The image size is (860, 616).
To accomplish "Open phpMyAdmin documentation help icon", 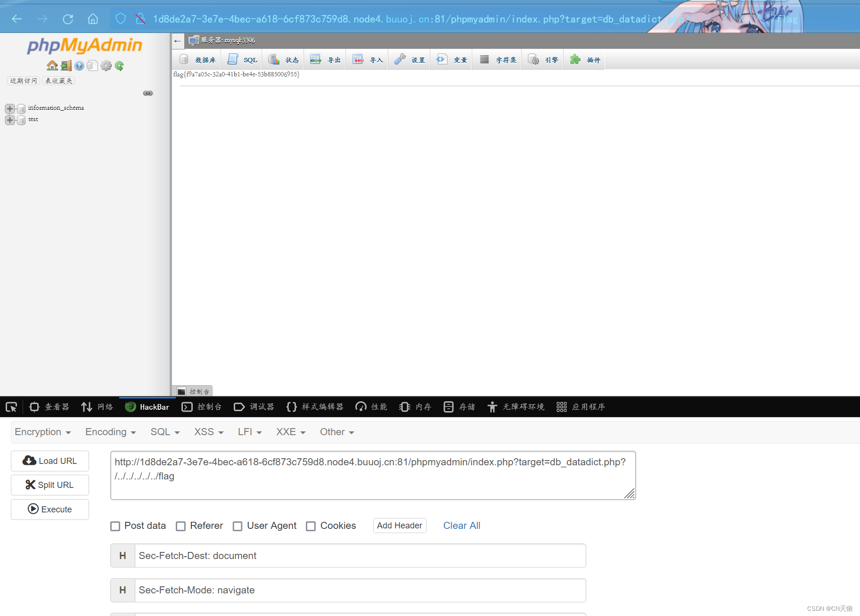I will (79, 65).
